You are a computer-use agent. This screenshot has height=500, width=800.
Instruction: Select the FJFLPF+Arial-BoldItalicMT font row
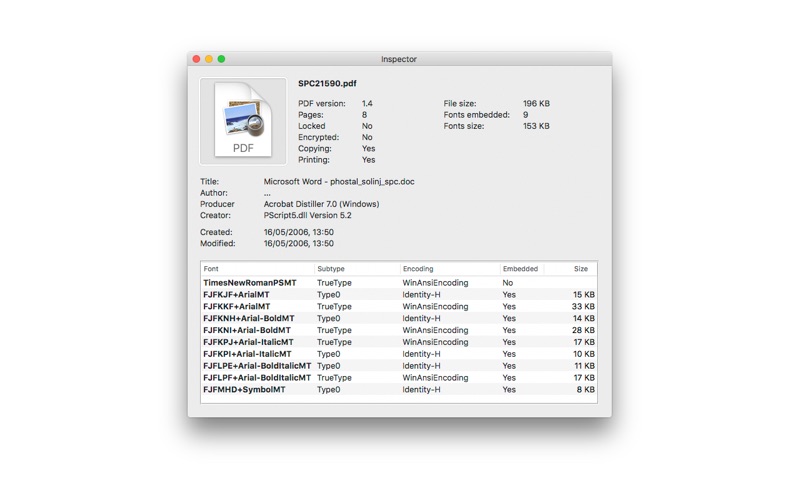click(399, 378)
